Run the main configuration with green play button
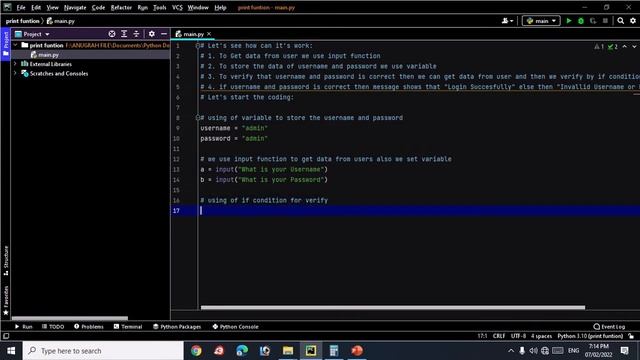This screenshot has height=360, width=640. [x=569, y=21]
